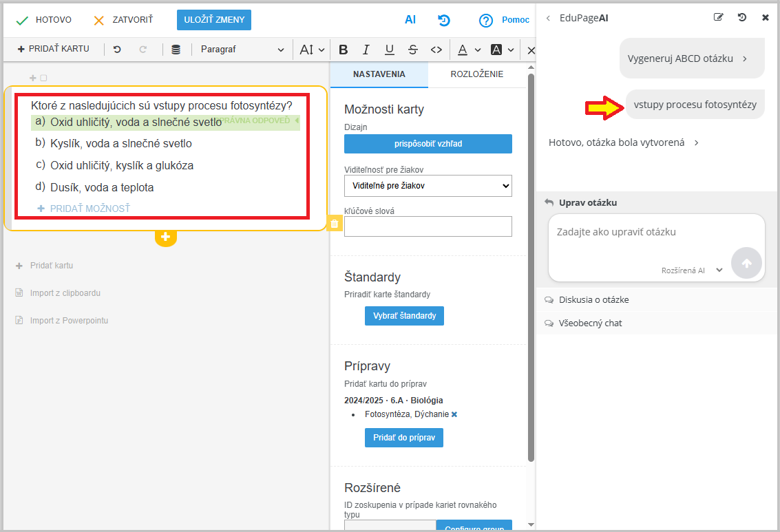Open the text color dropdown arrow
780x532 pixels.
(x=478, y=50)
